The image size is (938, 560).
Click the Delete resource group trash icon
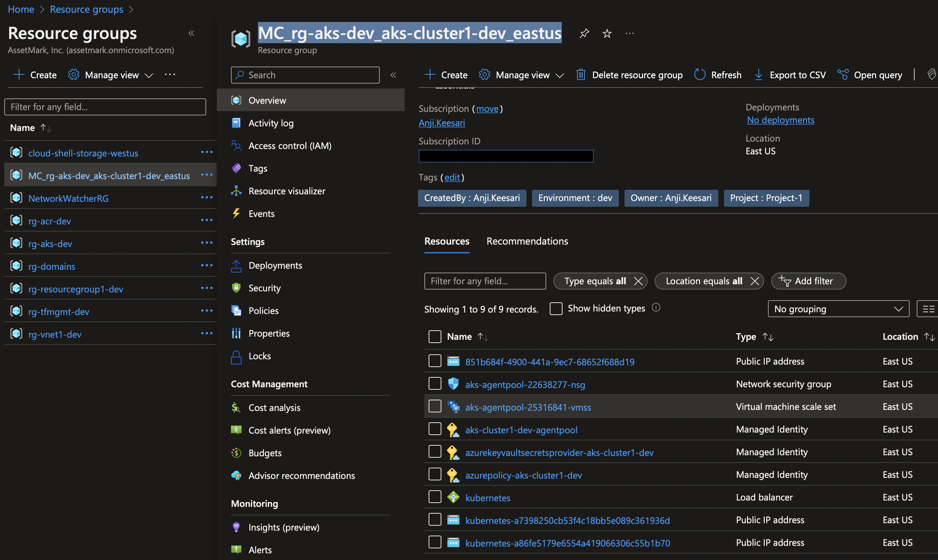coord(581,75)
